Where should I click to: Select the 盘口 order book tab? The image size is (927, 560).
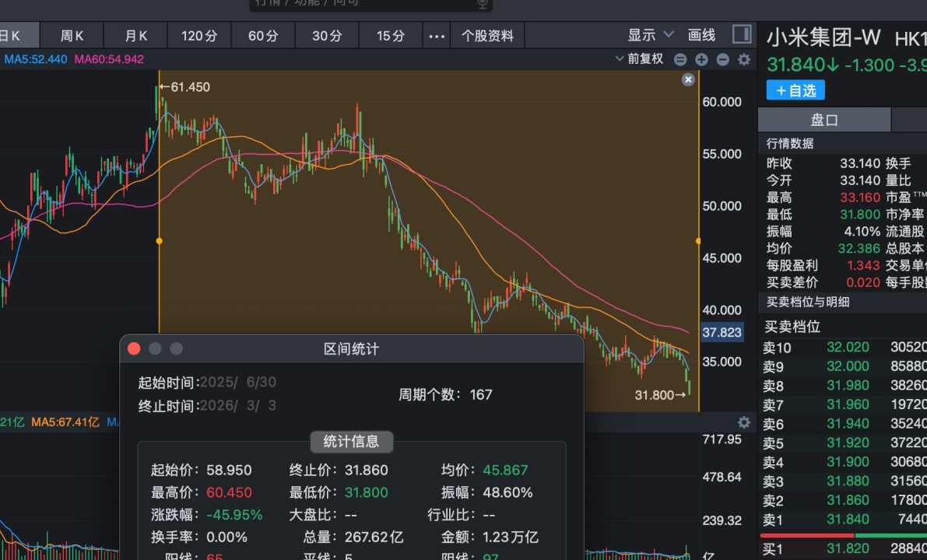(824, 120)
